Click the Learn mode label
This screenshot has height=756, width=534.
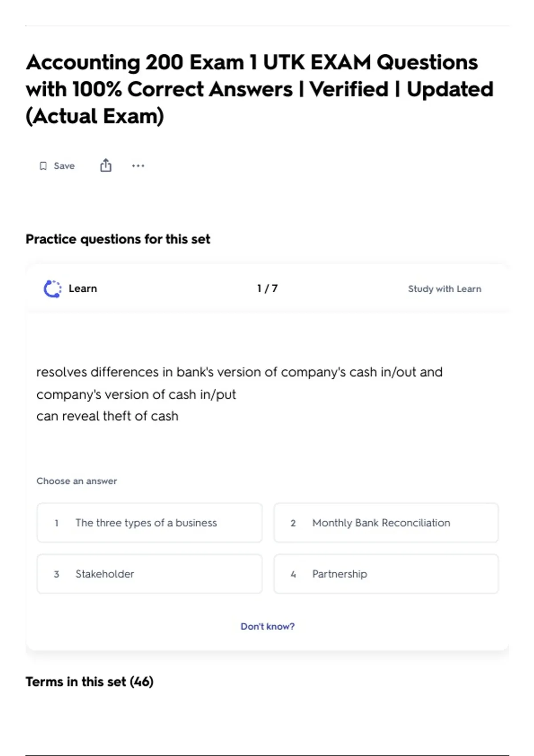[x=83, y=289]
